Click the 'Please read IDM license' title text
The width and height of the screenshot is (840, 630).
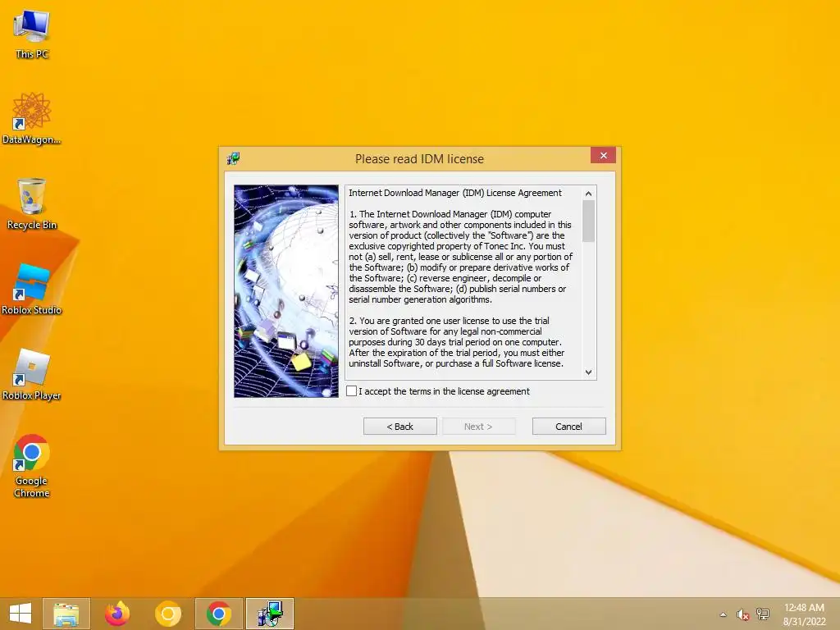pos(419,159)
